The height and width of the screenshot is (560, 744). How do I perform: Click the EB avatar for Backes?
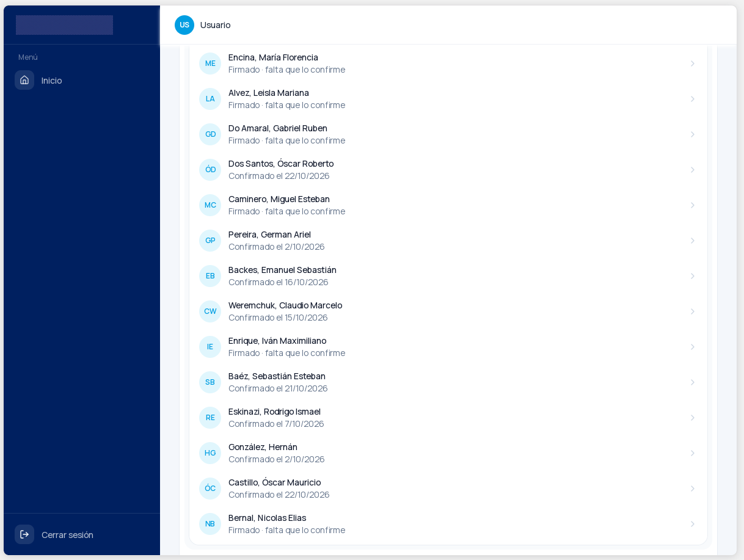tap(210, 276)
